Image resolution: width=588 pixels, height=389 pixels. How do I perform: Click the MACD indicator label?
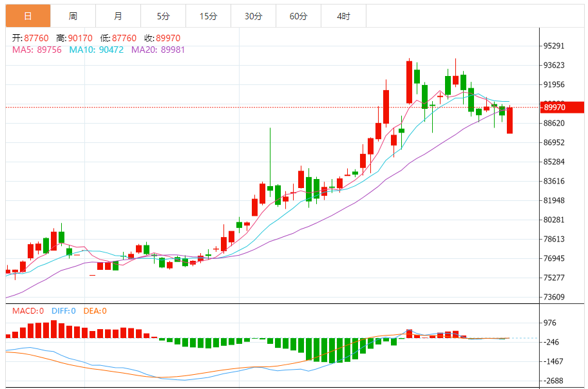click(x=28, y=311)
